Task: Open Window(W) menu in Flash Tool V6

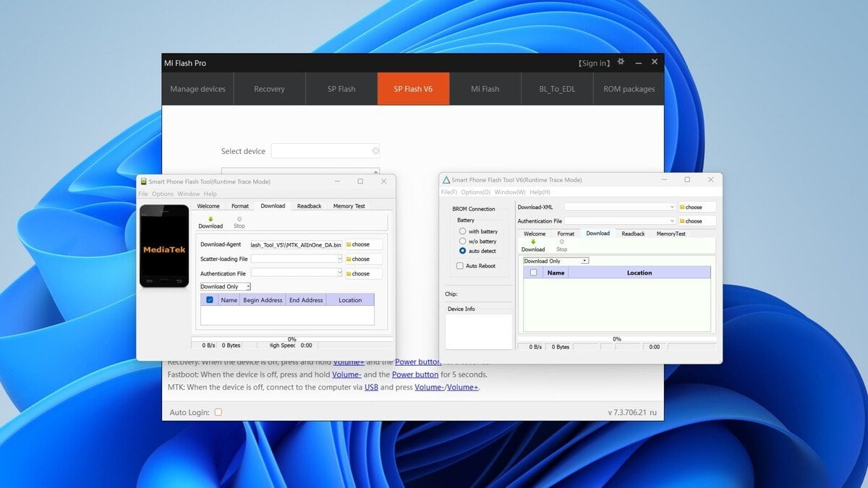Action: 510,192
